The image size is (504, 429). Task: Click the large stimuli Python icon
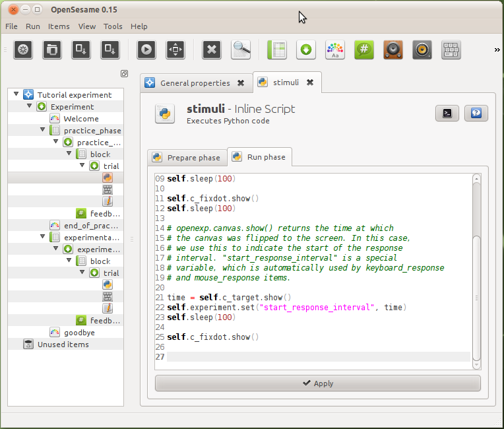[165, 114]
